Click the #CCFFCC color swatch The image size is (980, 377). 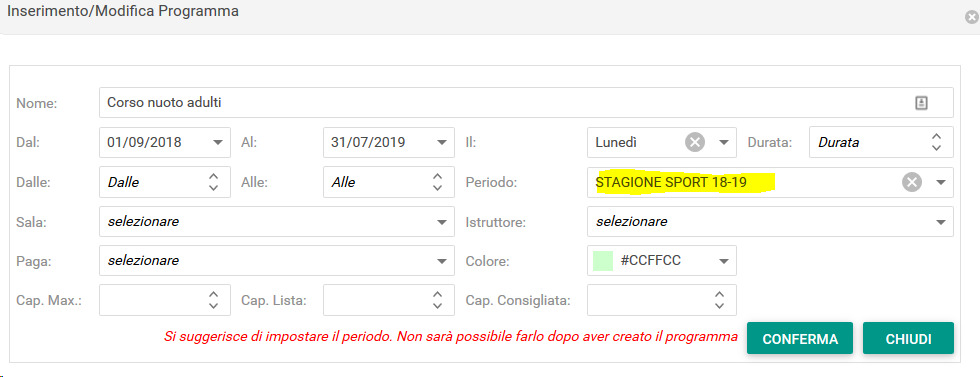click(x=602, y=261)
